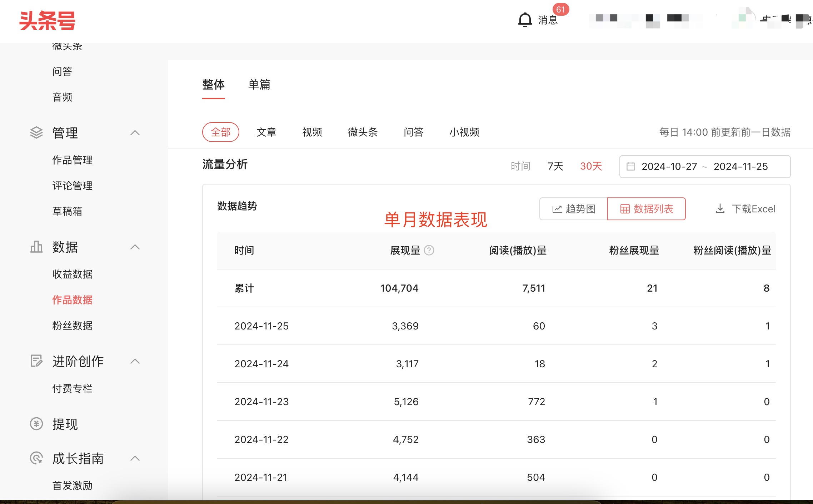
Task: Click the download icon beside 下载Excel
Action: coord(720,208)
